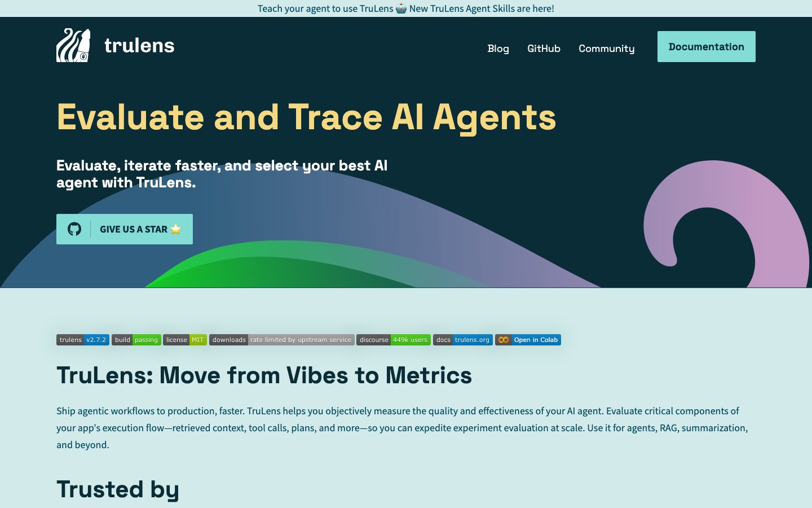Image resolution: width=812 pixels, height=508 pixels.
Task: Open the Community navigation link
Action: 606,49
